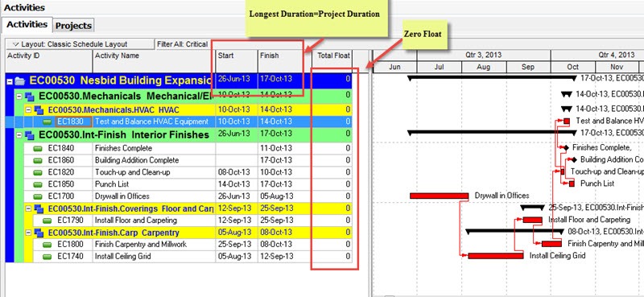The height and width of the screenshot is (297, 644).
Task: Click the activity icon for EC1790
Action: (47, 221)
